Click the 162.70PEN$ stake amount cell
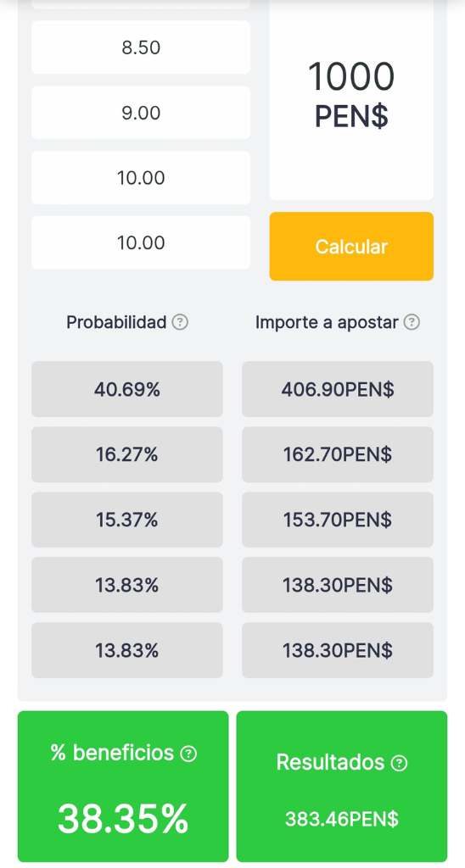This screenshot has width=465, height=868. coord(338,455)
